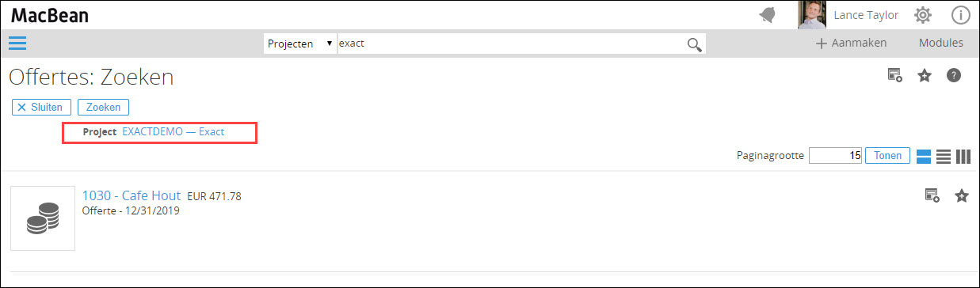Expand the Projecten search category dropdown

tap(300, 44)
